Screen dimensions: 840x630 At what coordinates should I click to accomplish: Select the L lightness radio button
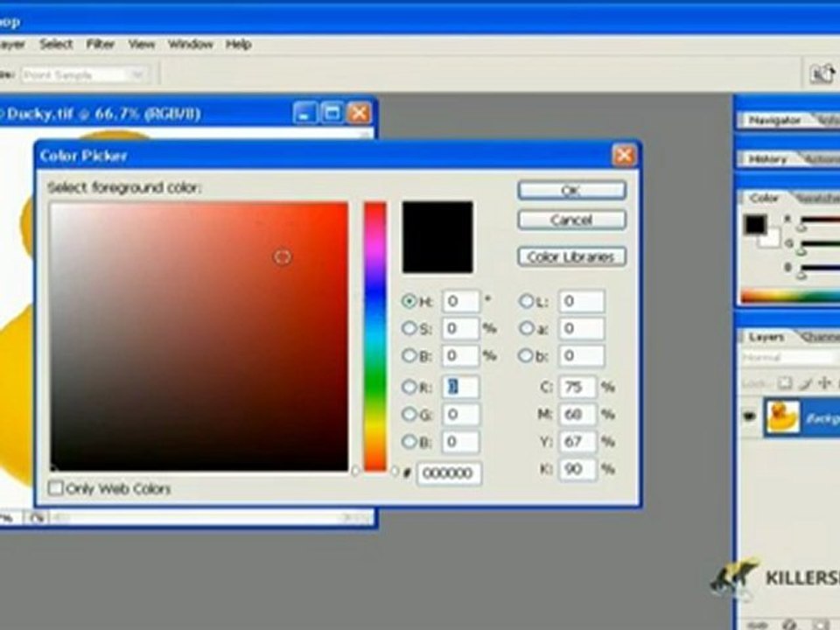click(x=526, y=301)
